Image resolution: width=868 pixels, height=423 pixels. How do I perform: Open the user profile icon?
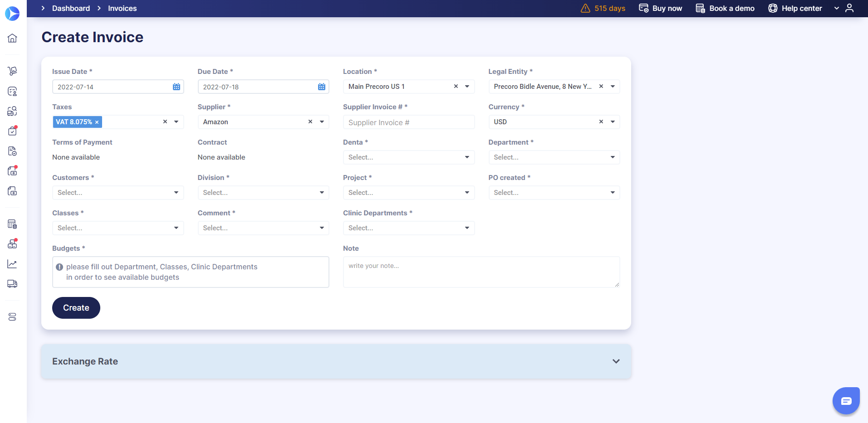(849, 8)
